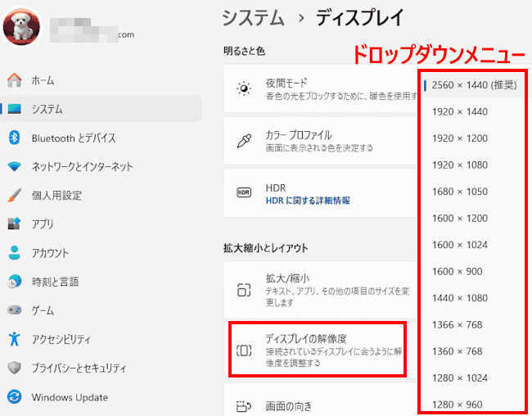This screenshot has height=416, width=532.
Task: Open ゲーム in the sidebar
Action: point(43,310)
